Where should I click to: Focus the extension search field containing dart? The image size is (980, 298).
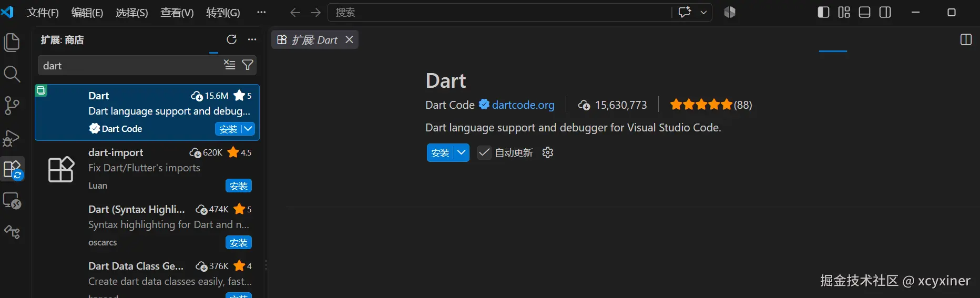(x=130, y=65)
